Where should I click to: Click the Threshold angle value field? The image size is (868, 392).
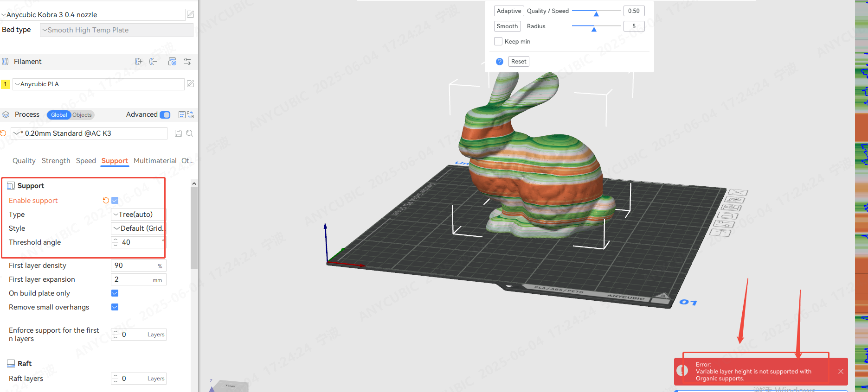coord(138,242)
